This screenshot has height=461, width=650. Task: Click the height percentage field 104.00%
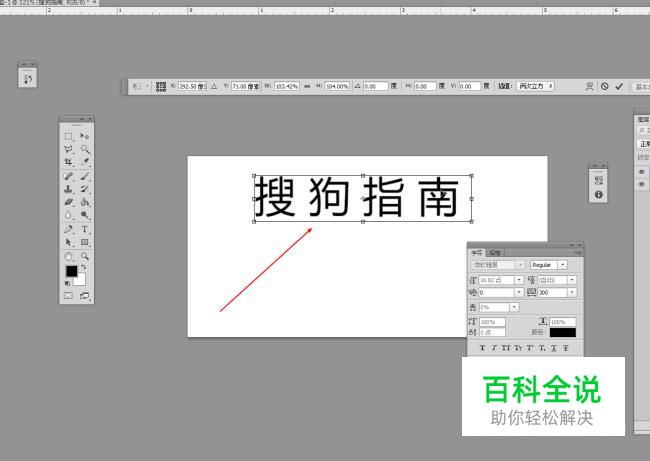337,86
